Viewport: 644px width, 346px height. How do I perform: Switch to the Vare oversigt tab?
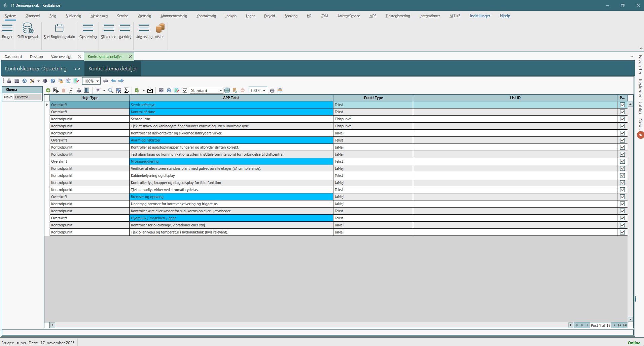point(61,57)
